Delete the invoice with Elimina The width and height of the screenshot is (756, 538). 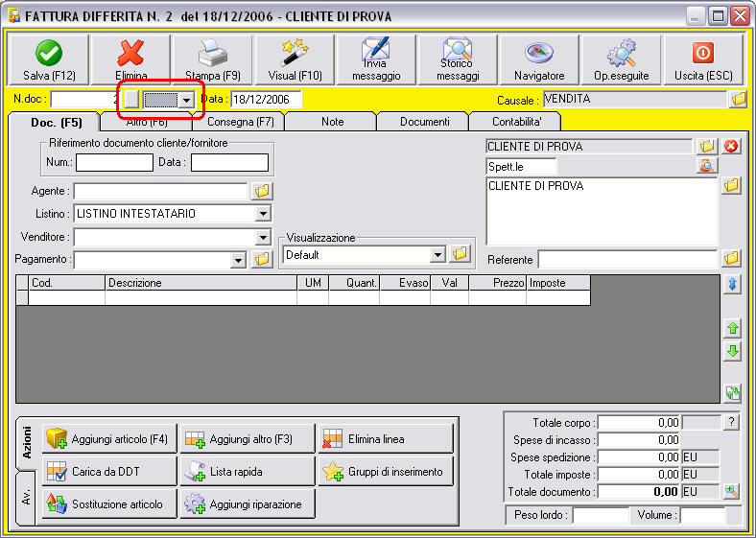pyautogui.click(x=130, y=59)
